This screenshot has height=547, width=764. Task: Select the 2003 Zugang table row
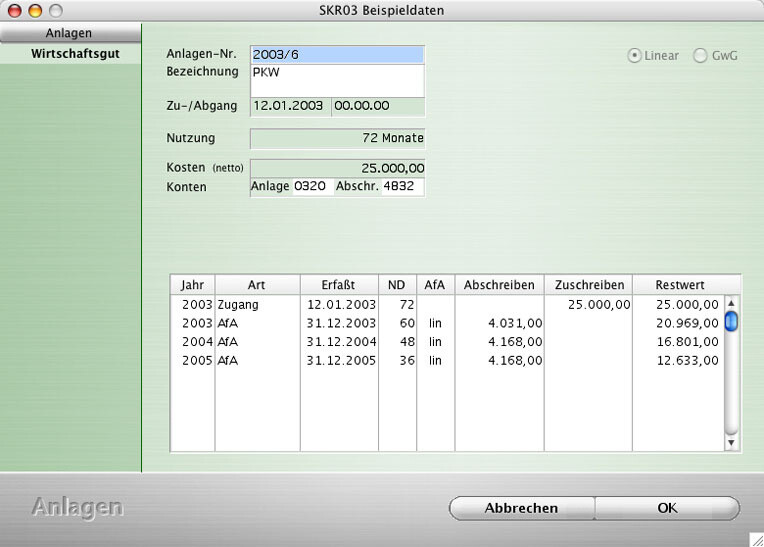tap(447, 305)
